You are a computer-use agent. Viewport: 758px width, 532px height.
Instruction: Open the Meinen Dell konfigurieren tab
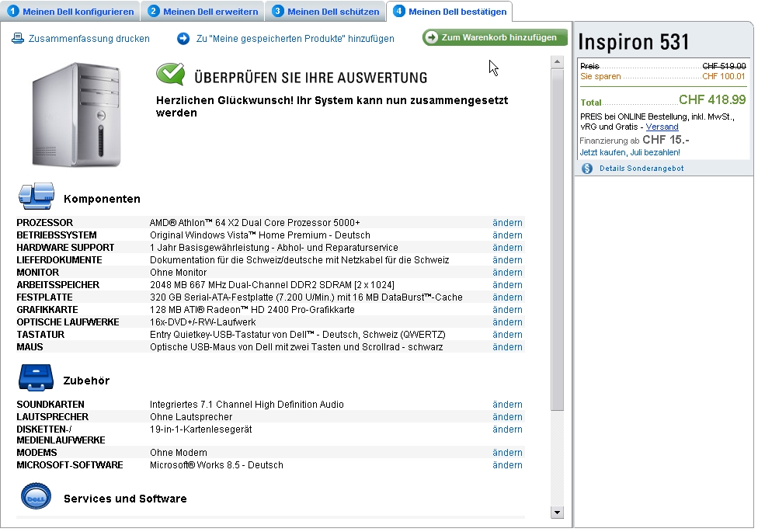click(71, 12)
